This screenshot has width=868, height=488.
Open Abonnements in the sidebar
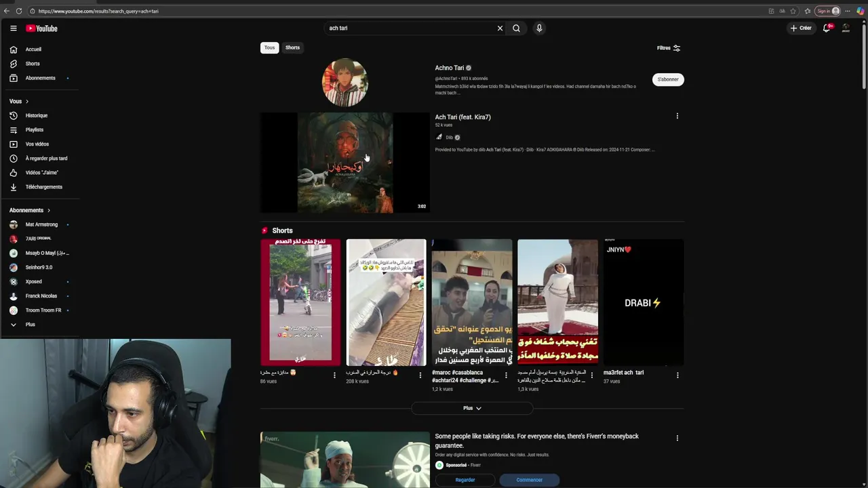tap(39, 78)
